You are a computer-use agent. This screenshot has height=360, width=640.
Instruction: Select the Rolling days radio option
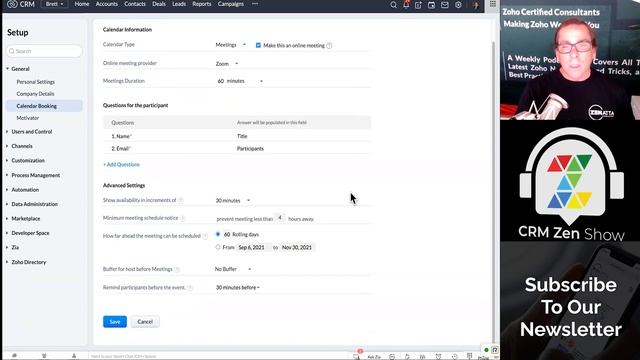[218, 234]
